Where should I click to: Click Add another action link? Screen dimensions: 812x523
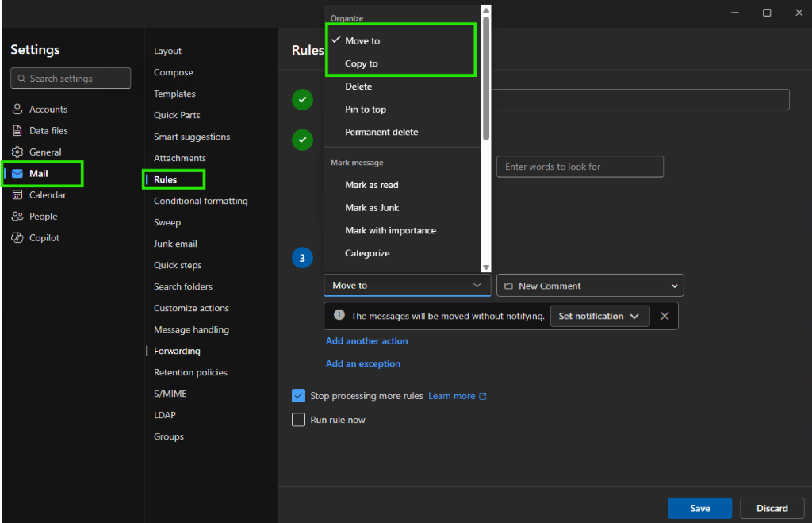(366, 340)
